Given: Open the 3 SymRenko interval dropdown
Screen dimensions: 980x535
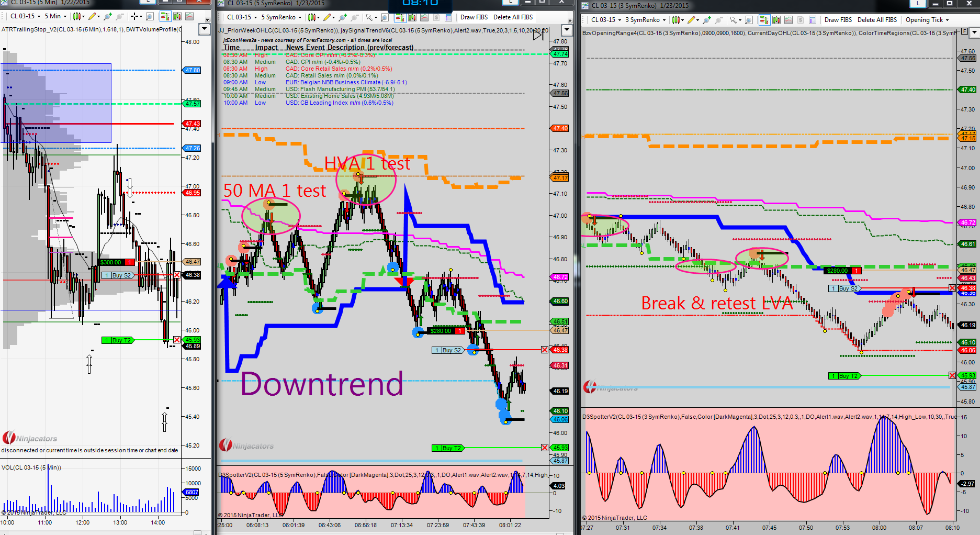Looking at the screenshot, I should (646, 20).
